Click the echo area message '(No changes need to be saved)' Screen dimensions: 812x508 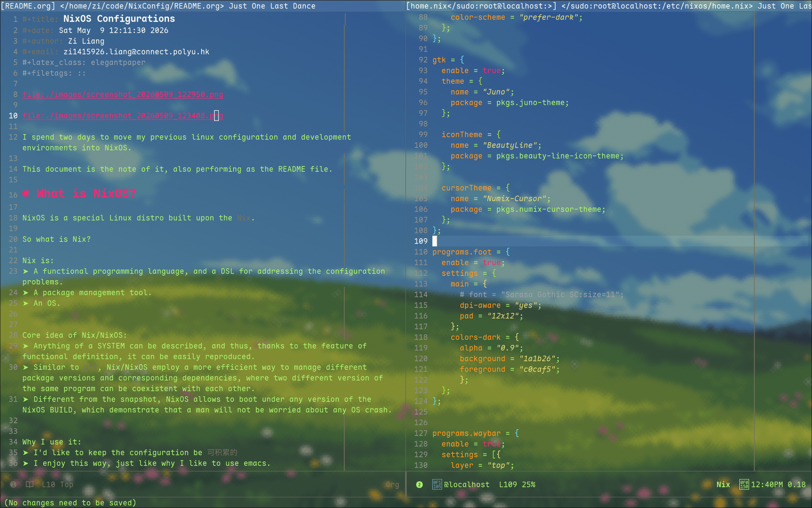point(70,503)
